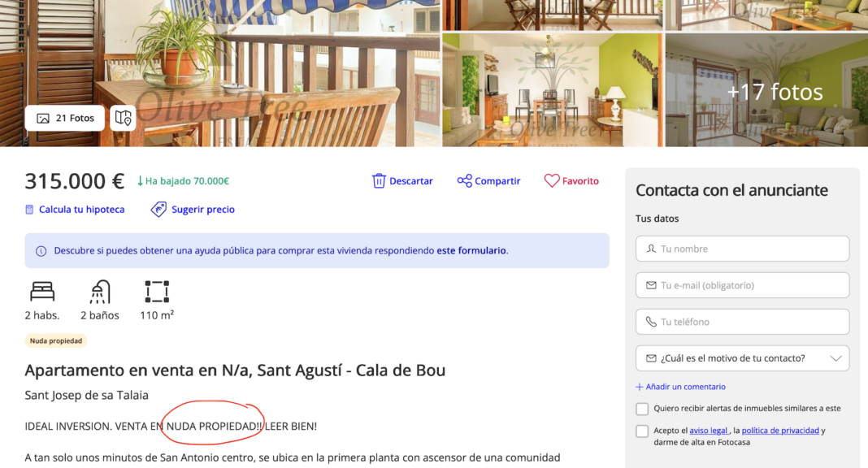Viewport: 868px width, 468px height.
Task: Click the Sugerir precio tag icon
Action: [158, 210]
